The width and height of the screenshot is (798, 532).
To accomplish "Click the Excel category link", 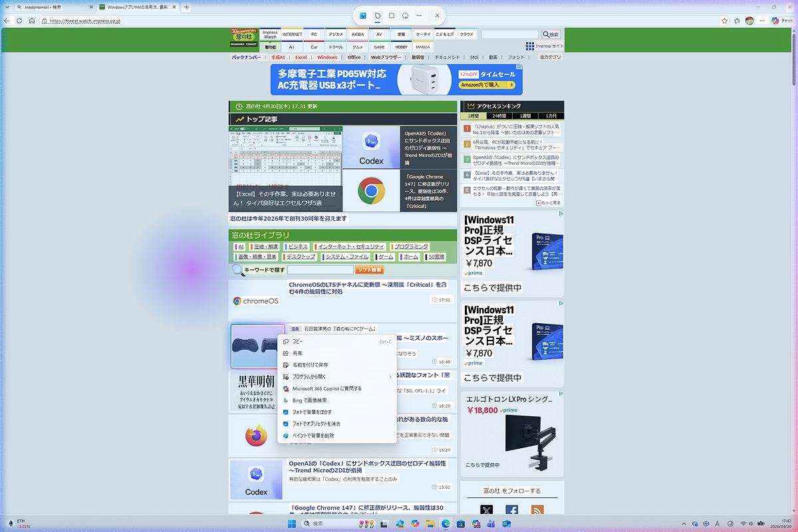I will [x=301, y=57].
